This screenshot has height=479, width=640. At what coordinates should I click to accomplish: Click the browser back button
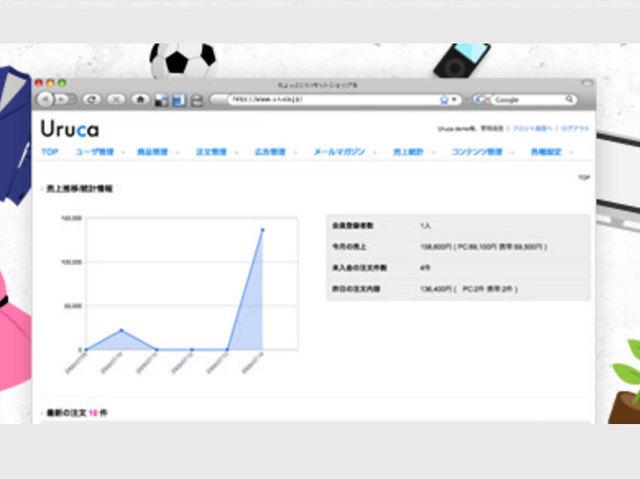click(x=45, y=99)
